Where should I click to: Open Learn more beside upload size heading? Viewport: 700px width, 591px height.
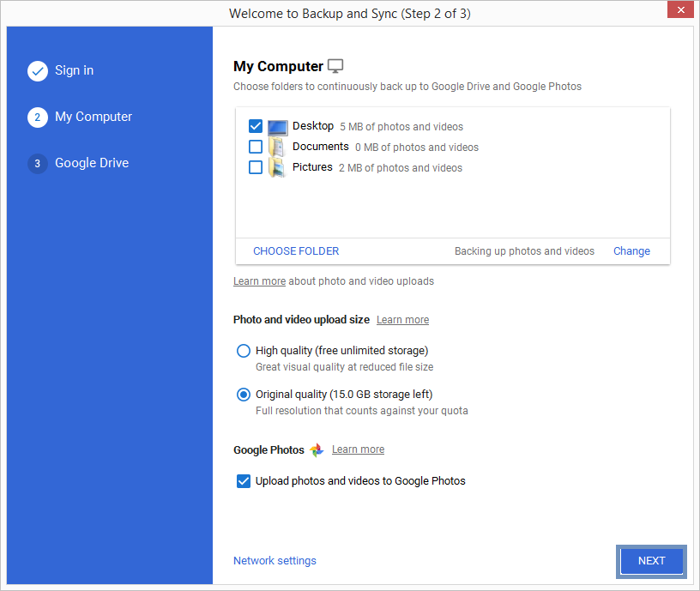click(x=402, y=320)
